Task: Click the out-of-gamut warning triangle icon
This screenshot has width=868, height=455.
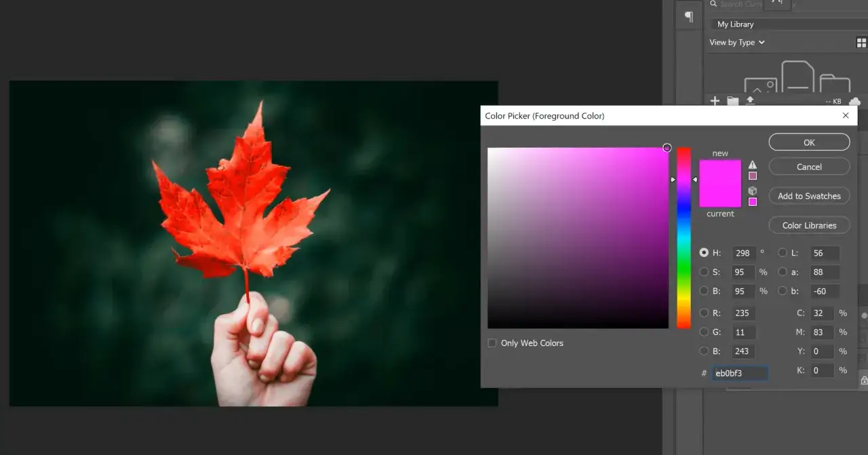Action: pyautogui.click(x=752, y=164)
